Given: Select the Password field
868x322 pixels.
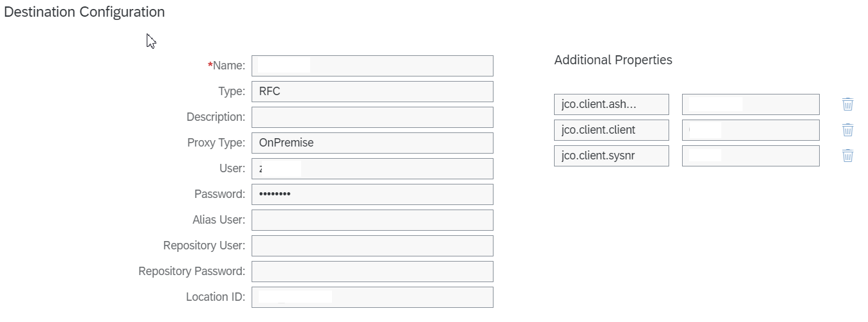Looking at the screenshot, I should click(372, 194).
